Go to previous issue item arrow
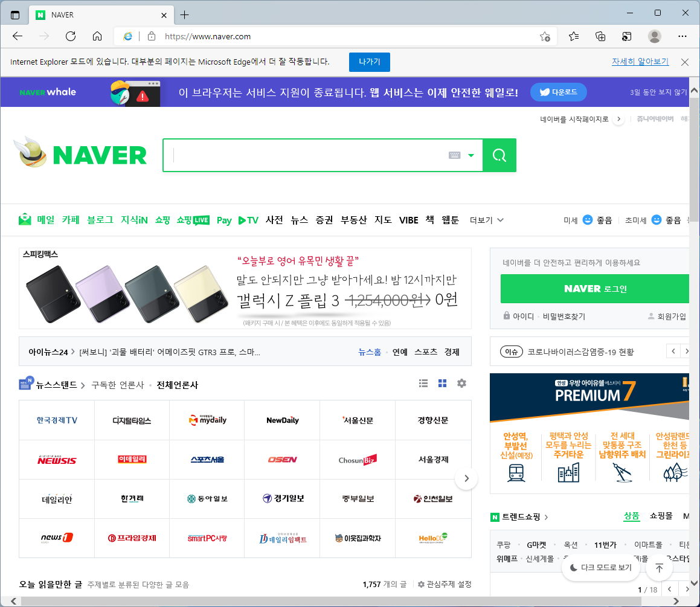 click(x=673, y=352)
